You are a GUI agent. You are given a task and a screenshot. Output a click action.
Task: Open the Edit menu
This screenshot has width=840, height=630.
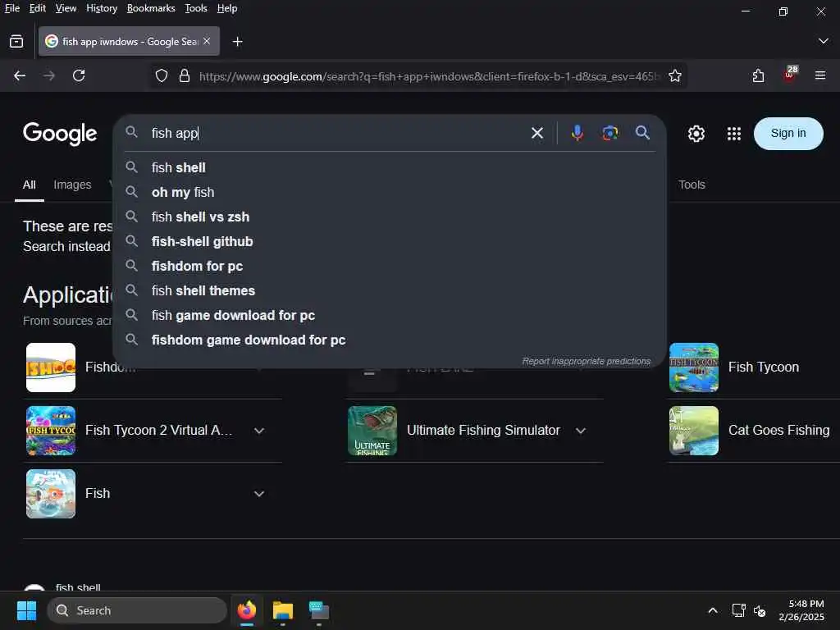tap(38, 8)
